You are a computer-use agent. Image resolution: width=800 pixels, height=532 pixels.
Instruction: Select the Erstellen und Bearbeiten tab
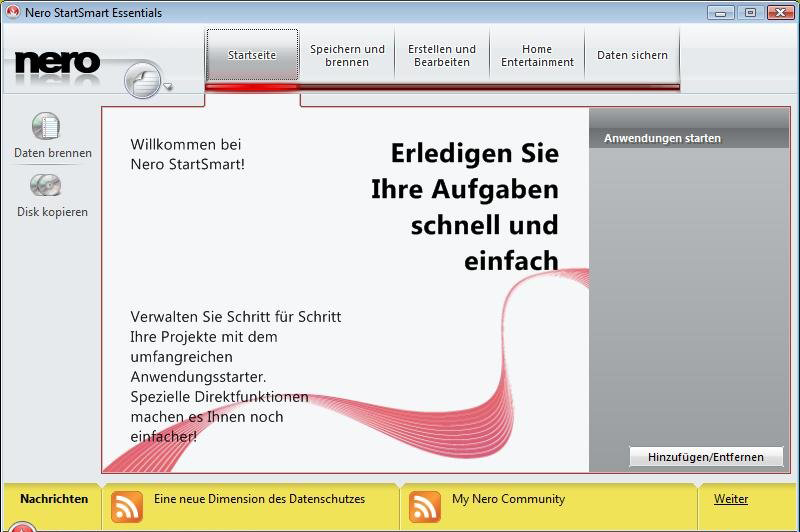(x=442, y=55)
